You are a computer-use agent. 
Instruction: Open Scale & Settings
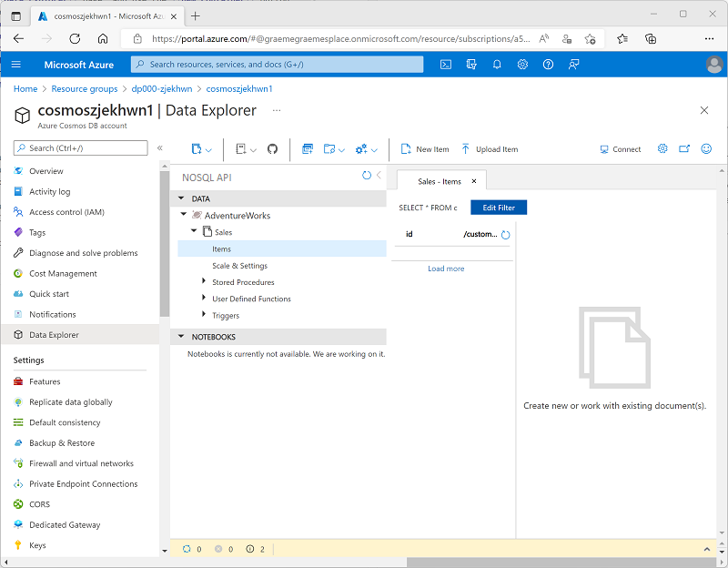(240, 266)
